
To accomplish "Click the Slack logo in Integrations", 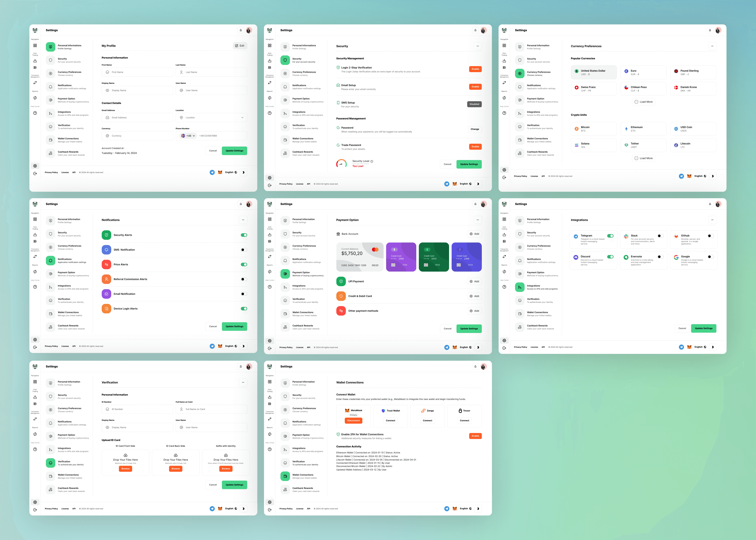I will click(626, 237).
